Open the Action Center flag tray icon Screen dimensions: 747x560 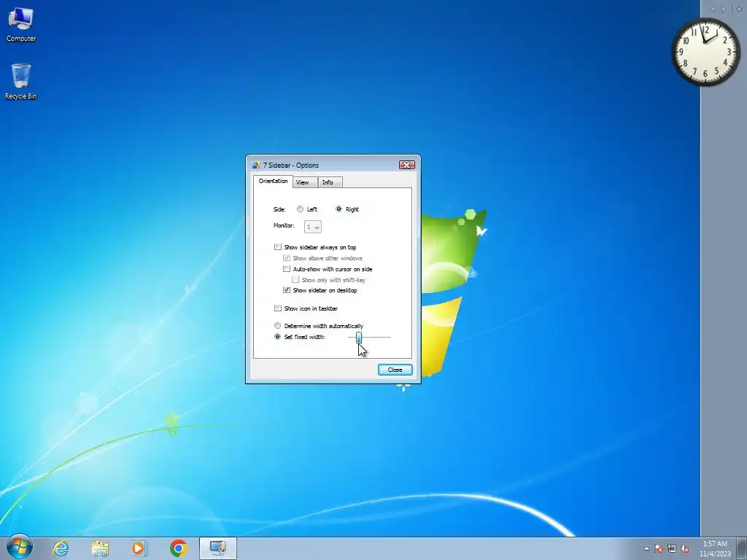[659, 548]
